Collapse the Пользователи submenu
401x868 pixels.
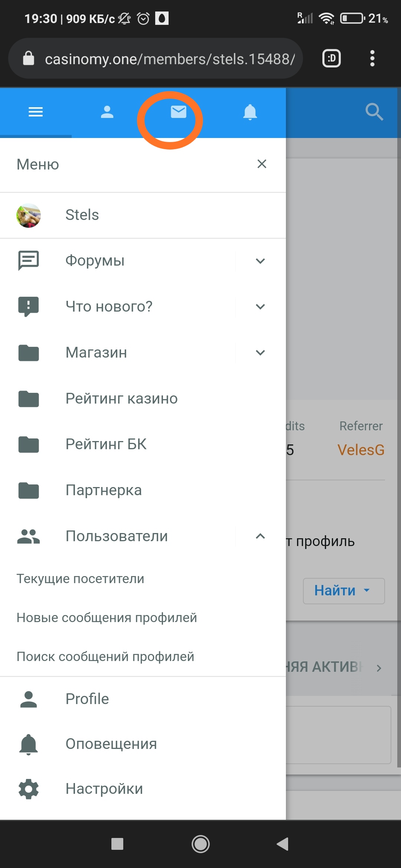(260, 536)
